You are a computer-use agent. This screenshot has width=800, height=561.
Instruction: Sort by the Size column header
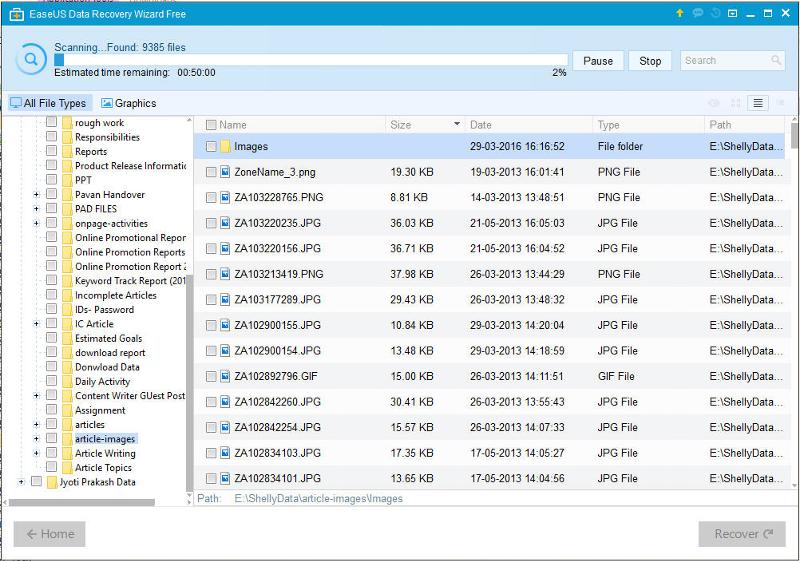click(x=425, y=125)
